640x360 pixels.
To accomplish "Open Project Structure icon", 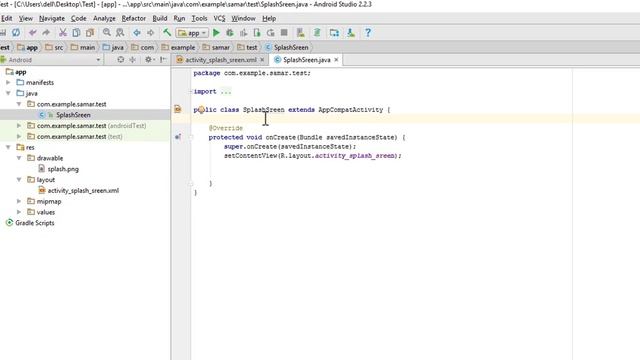I will point(334,33).
